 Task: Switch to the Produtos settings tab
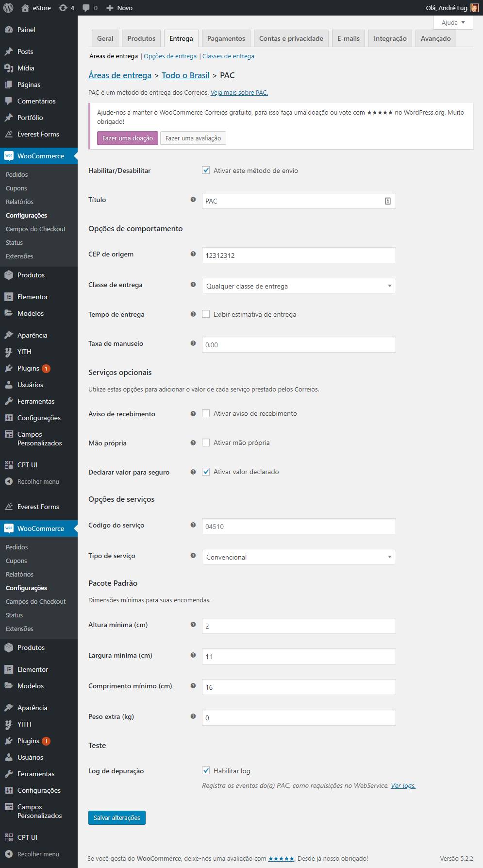tap(141, 38)
